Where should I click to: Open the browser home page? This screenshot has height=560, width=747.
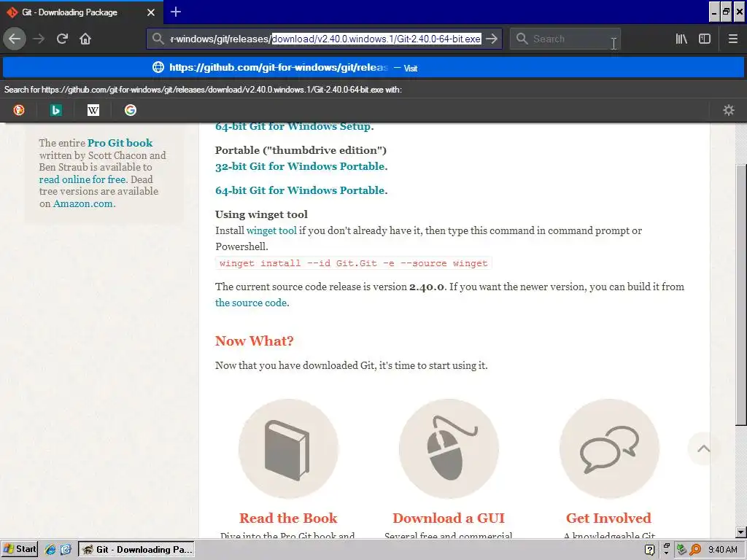coord(85,39)
